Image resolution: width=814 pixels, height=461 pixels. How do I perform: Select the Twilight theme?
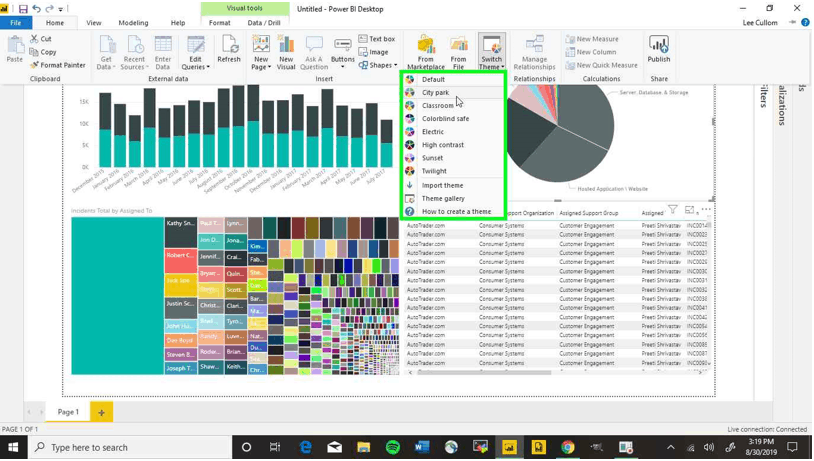coord(453,171)
